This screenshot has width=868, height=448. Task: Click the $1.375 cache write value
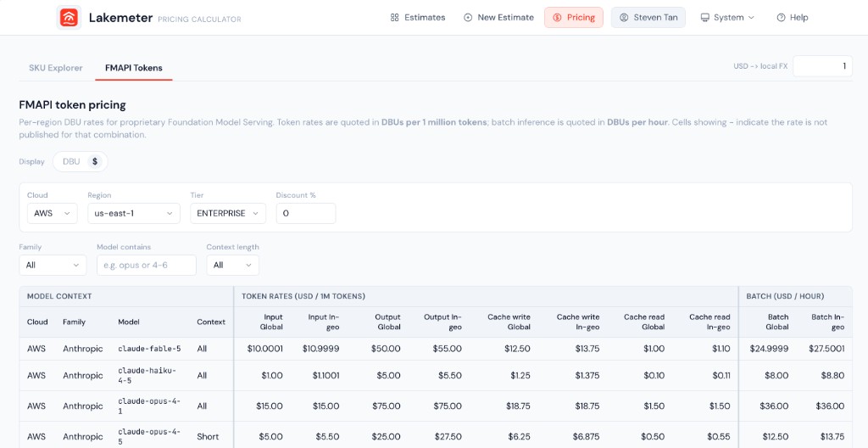point(587,375)
